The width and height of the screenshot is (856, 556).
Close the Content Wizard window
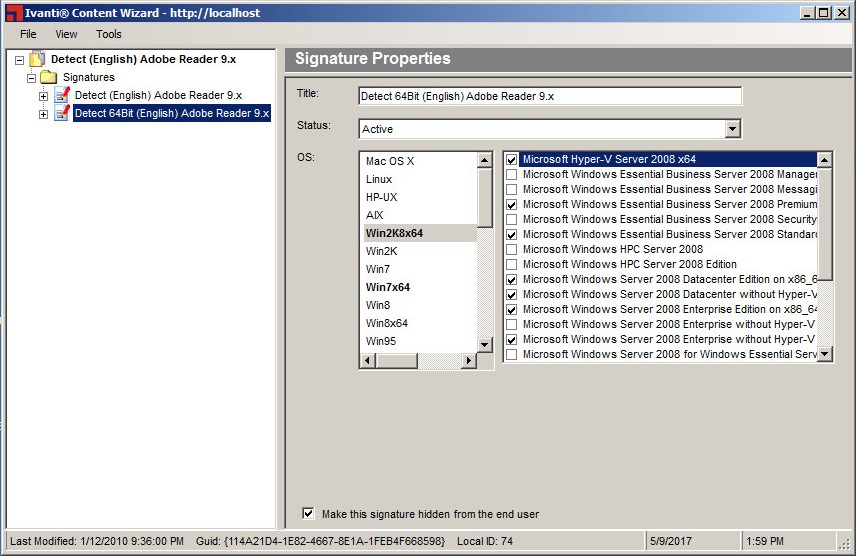coord(841,13)
